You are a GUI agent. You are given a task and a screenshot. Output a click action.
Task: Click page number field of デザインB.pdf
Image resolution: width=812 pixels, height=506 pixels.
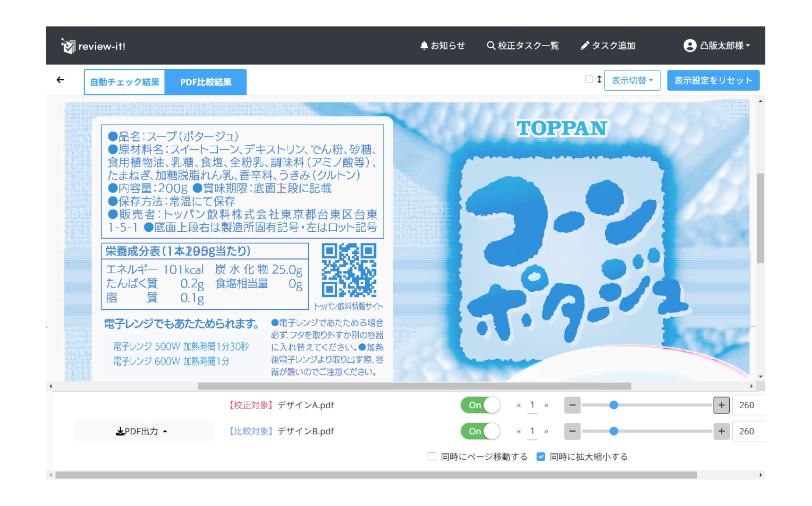[532, 431]
